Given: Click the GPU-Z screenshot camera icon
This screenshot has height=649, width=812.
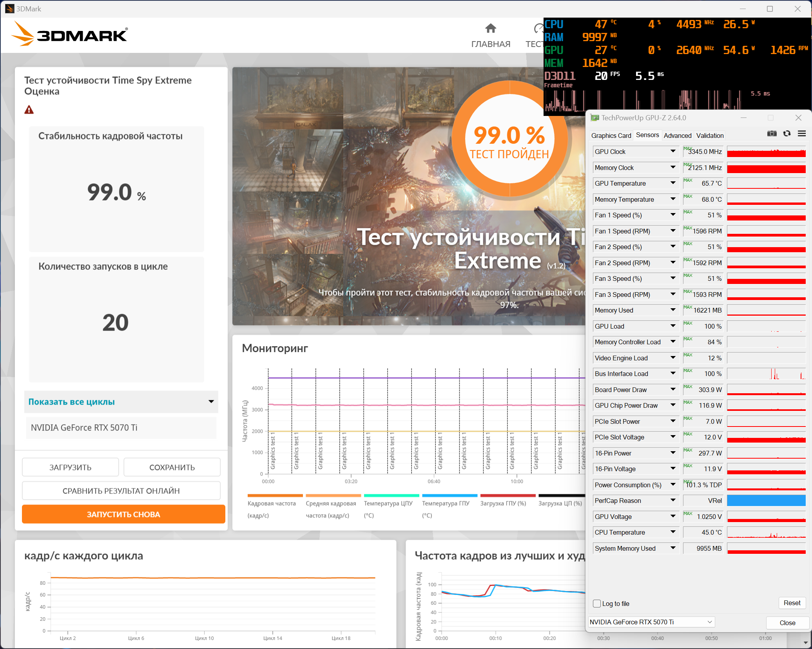Looking at the screenshot, I should tap(772, 134).
